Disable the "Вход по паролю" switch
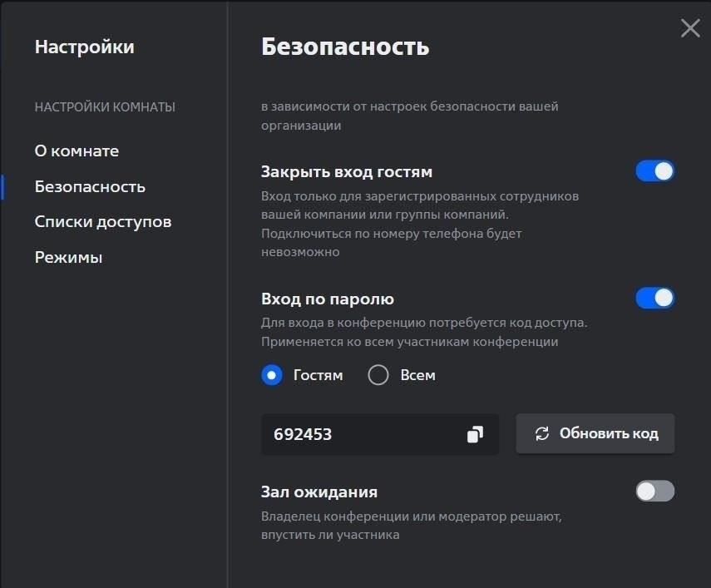 coord(654,299)
